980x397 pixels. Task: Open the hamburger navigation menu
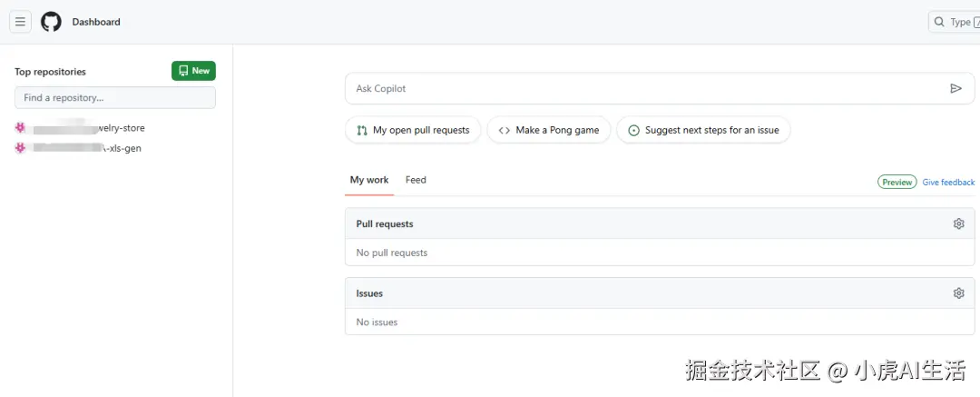pos(20,22)
